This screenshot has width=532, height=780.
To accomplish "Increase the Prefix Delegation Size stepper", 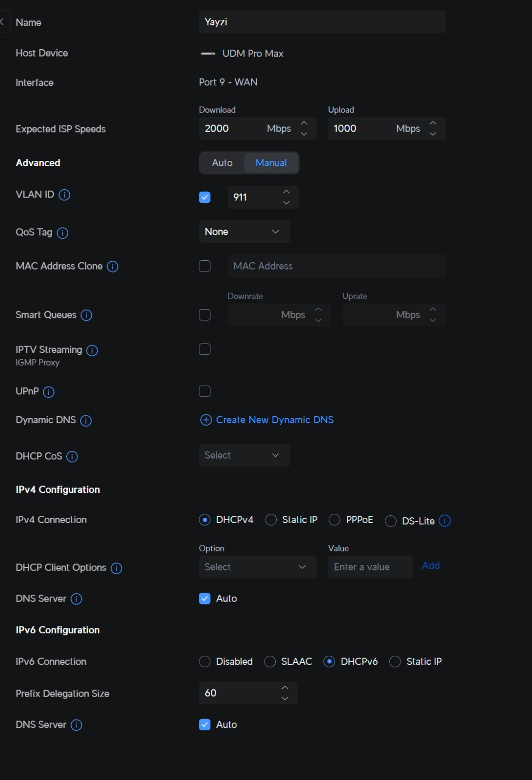I will pos(285,687).
